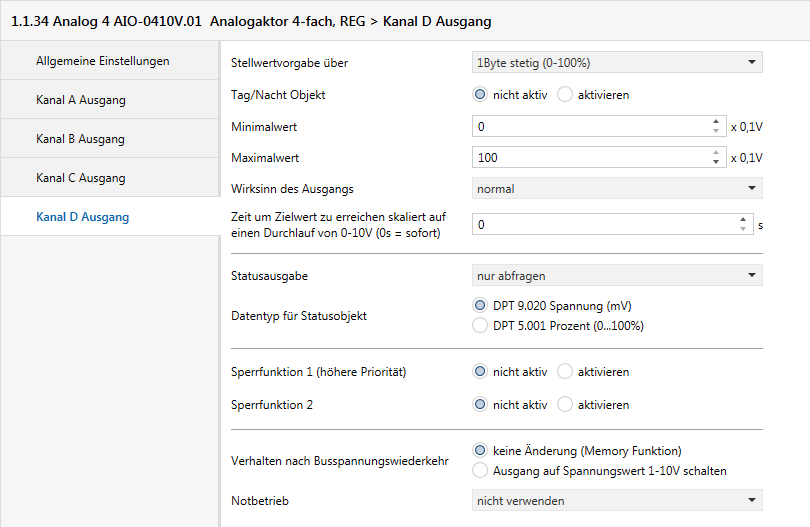Decrease the Maximalwert using the down arrow
810x527 pixels.
(x=716, y=163)
